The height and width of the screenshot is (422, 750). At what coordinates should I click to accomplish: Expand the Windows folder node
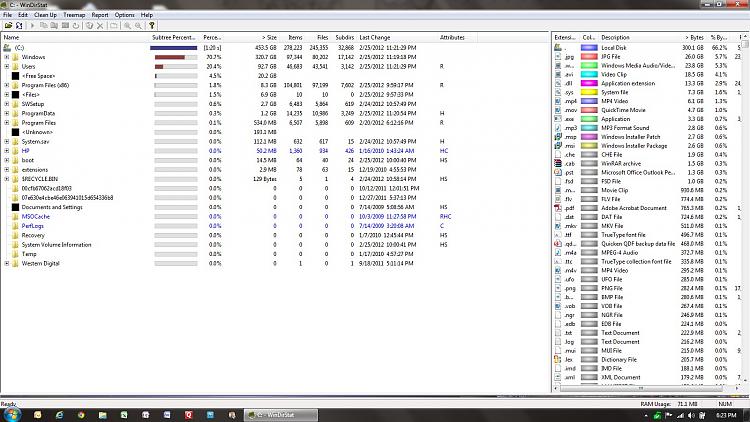point(7,57)
